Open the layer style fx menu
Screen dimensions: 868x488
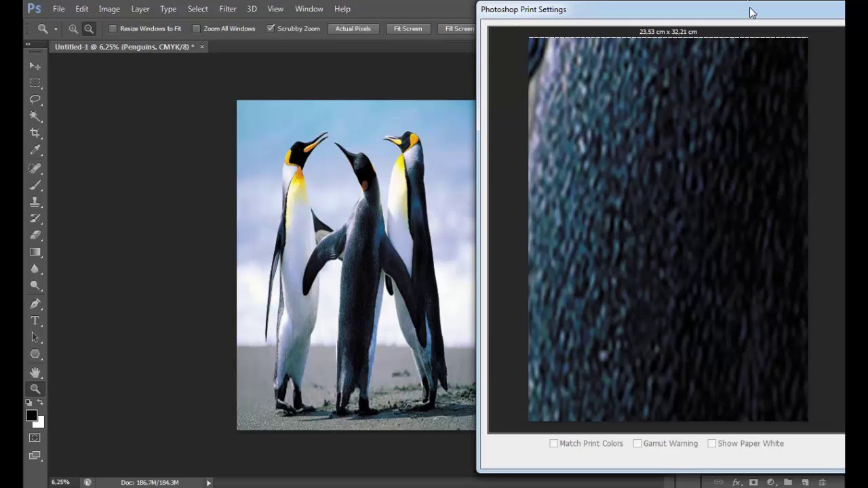tap(736, 483)
